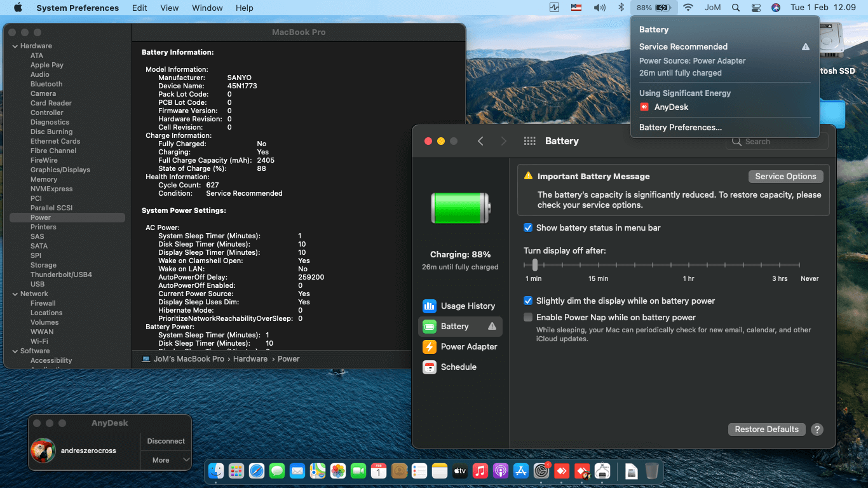This screenshot has height=488, width=868.
Task: Open the Window menu
Action: [x=207, y=8]
